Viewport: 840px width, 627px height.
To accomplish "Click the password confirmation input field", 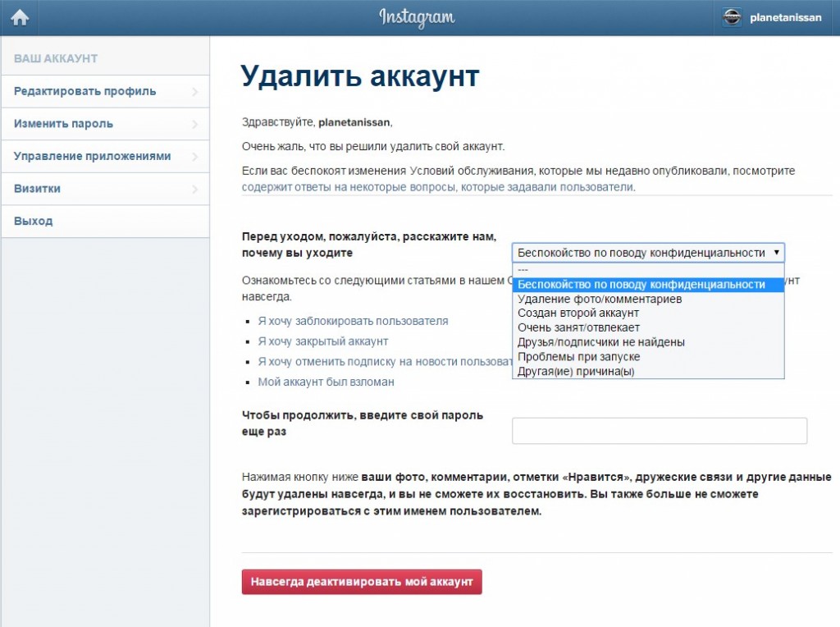I will click(660, 431).
